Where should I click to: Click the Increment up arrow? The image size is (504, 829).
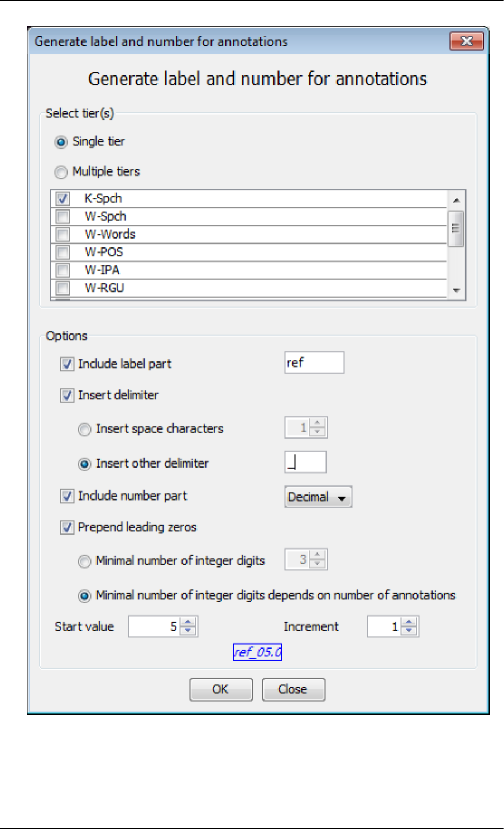point(410,622)
